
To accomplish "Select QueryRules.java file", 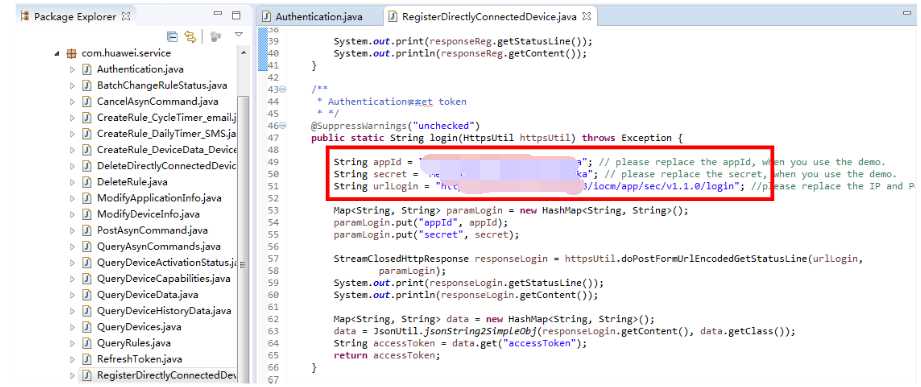I will coord(133,343).
